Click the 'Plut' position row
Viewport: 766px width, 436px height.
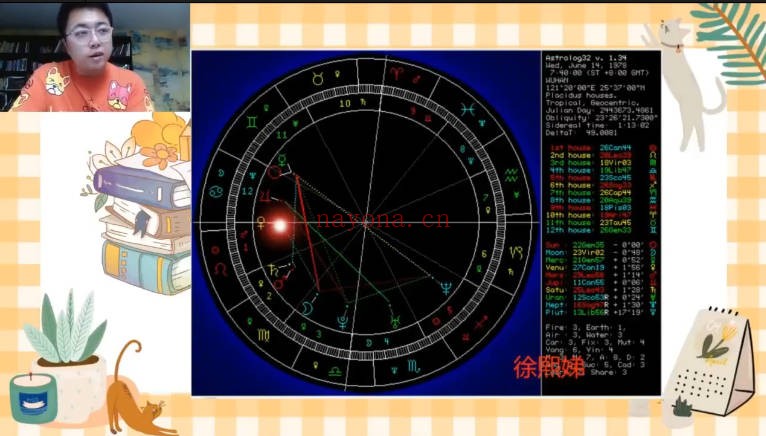pyautogui.click(x=601, y=312)
